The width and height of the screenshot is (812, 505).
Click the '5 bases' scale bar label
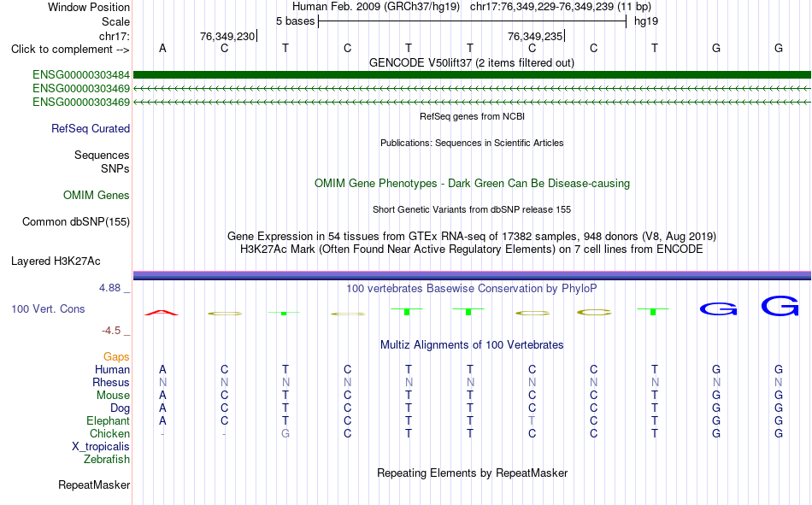295,21
